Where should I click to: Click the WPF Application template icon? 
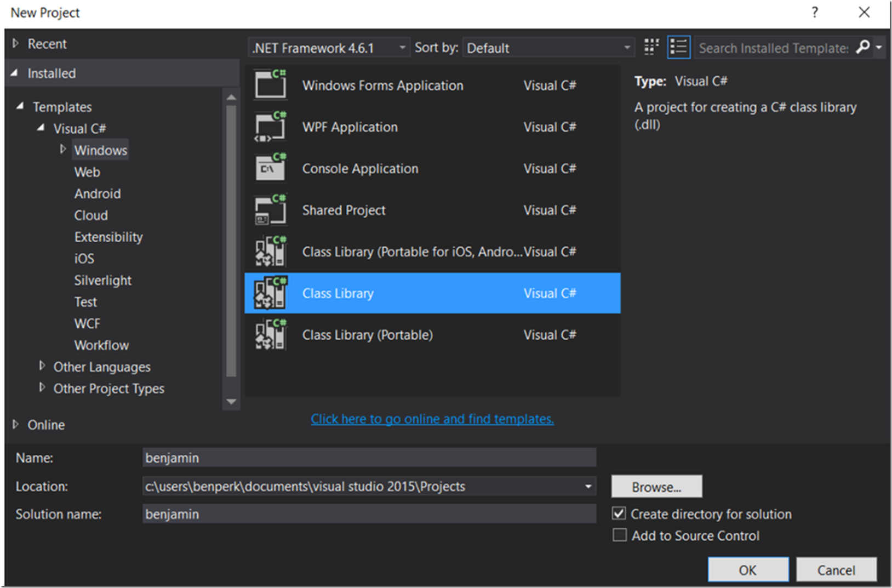click(x=271, y=127)
